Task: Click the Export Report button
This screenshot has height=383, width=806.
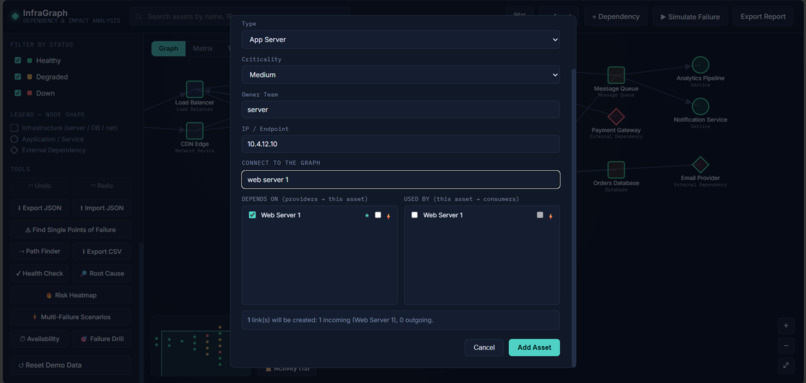Action: click(763, 16)
